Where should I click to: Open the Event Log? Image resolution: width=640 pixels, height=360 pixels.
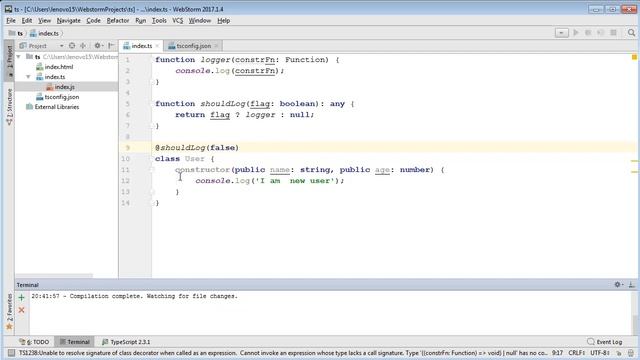605,342
